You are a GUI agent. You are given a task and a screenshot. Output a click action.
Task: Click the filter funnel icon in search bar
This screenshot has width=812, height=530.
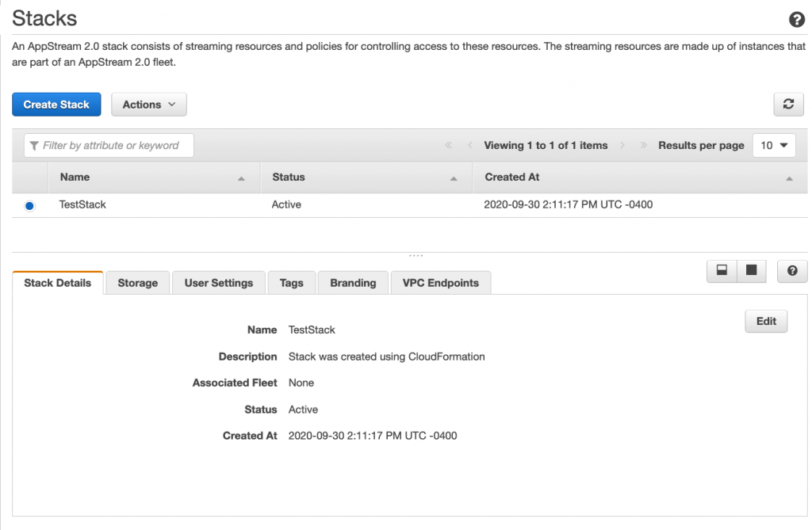(33, 145)
